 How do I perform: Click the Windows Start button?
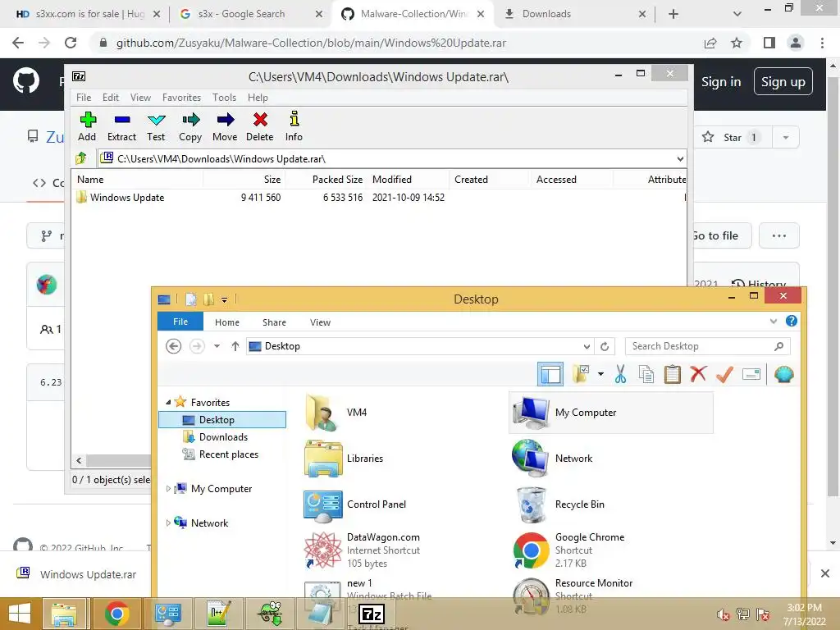click(20, 614)
